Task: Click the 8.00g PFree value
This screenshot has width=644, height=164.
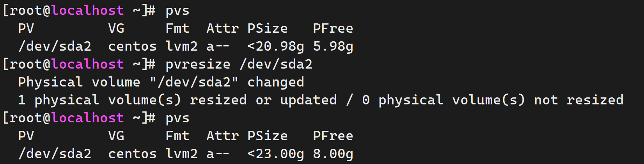Action: [333, 154]
